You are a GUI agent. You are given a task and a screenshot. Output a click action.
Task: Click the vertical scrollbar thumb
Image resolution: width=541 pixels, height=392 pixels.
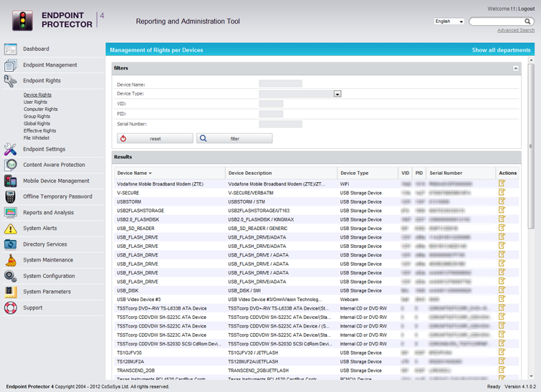[531, 146]
